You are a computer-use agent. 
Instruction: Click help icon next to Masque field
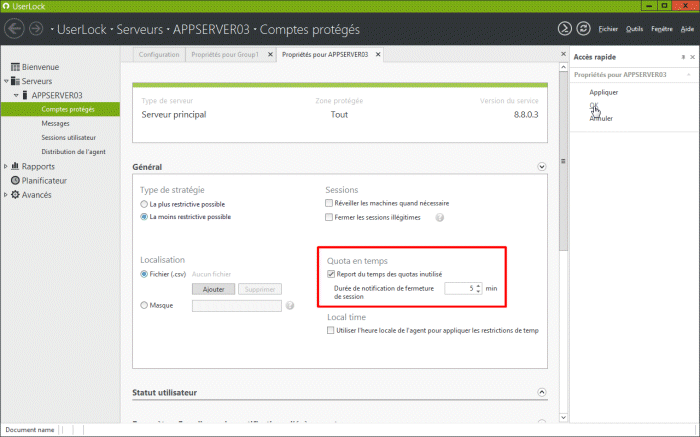coord(290,306)
